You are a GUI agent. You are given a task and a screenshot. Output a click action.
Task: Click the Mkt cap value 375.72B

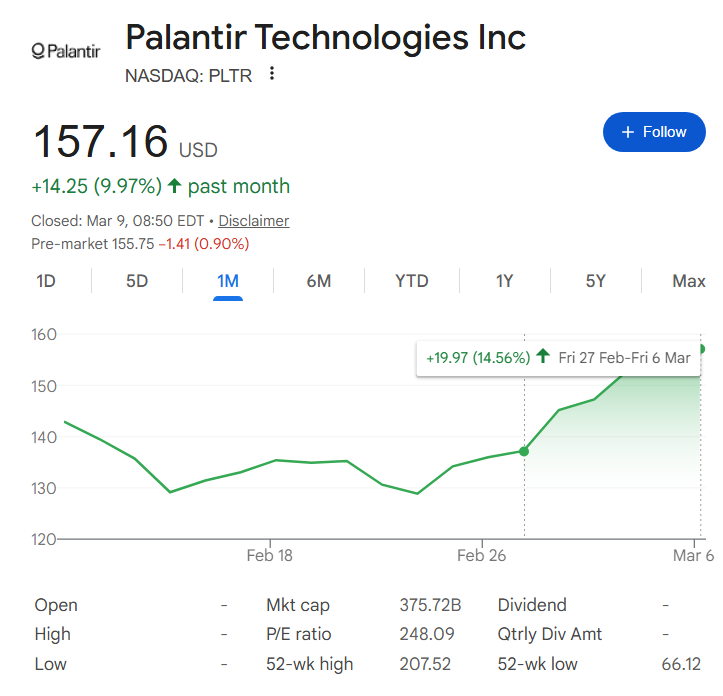[x=430, y=605]
